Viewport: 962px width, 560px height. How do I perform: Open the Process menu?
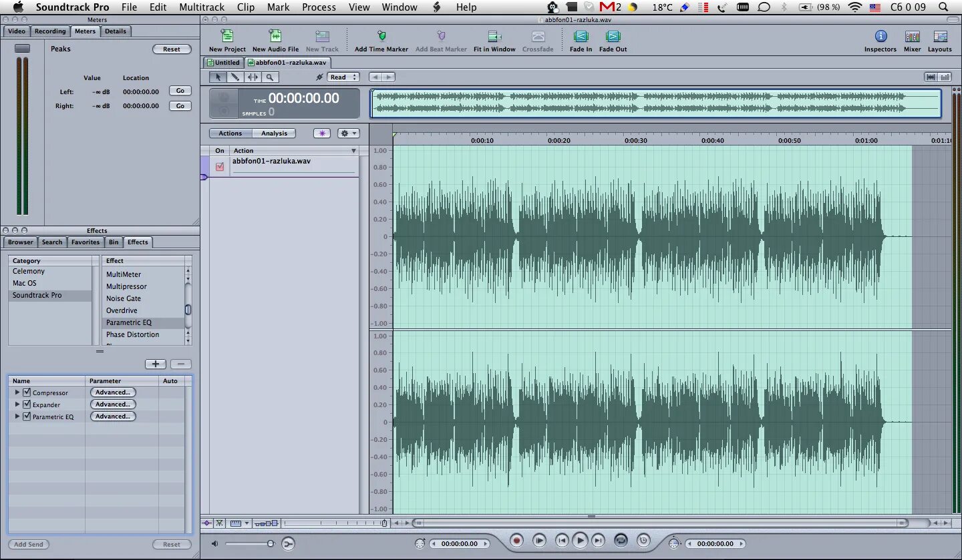point(319,7)
